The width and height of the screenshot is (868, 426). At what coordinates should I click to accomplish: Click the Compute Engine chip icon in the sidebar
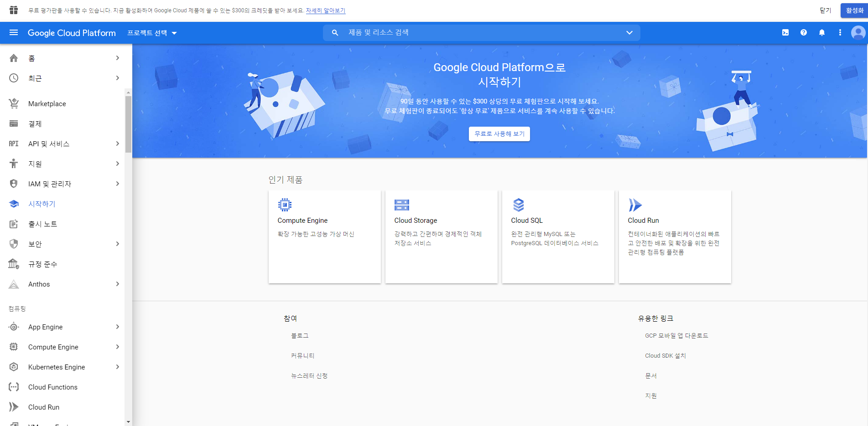point(14,347)
